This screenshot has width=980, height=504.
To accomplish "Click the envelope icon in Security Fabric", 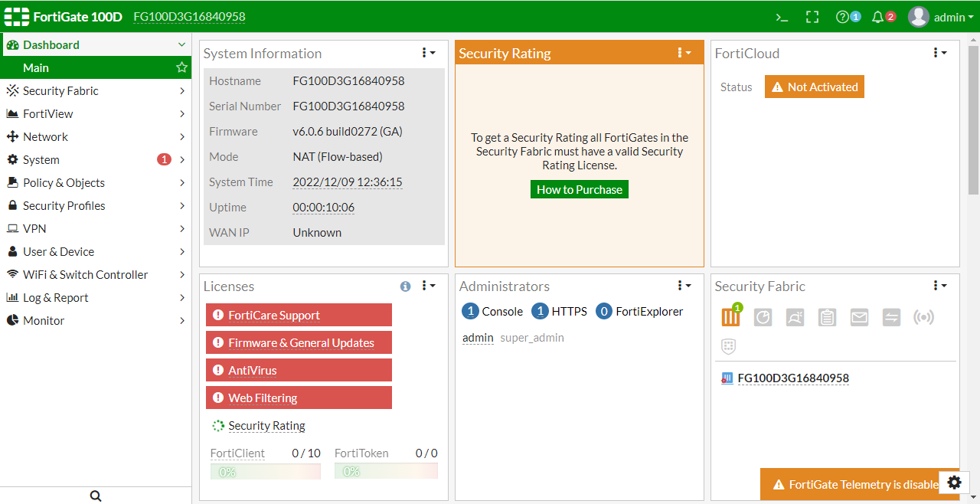I will coord(859,317).
